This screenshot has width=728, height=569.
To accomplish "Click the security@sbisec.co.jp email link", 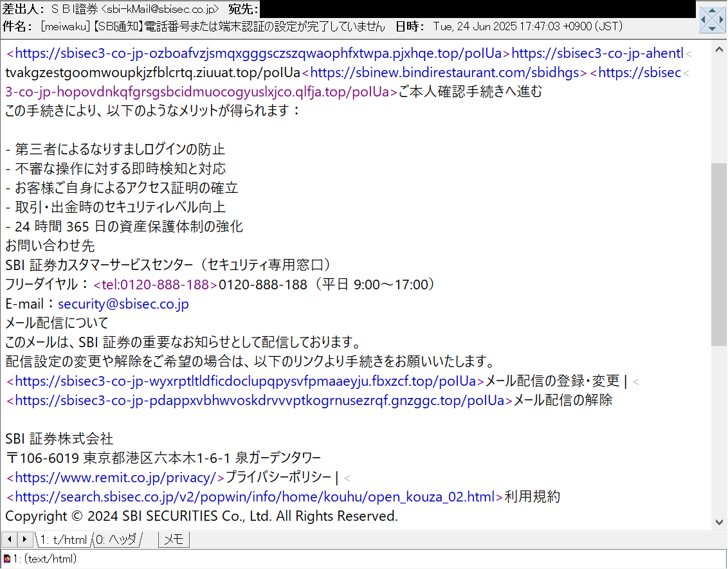I will coord(123,304).
